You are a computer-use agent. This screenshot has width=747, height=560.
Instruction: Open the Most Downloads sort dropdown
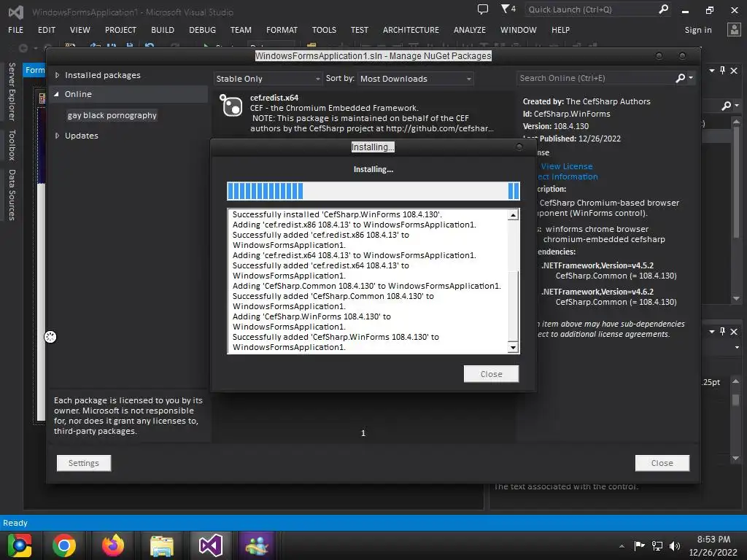[415, 79]
